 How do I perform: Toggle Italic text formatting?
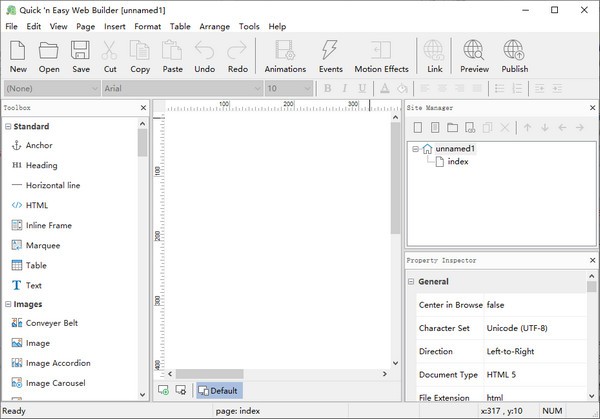346,88
